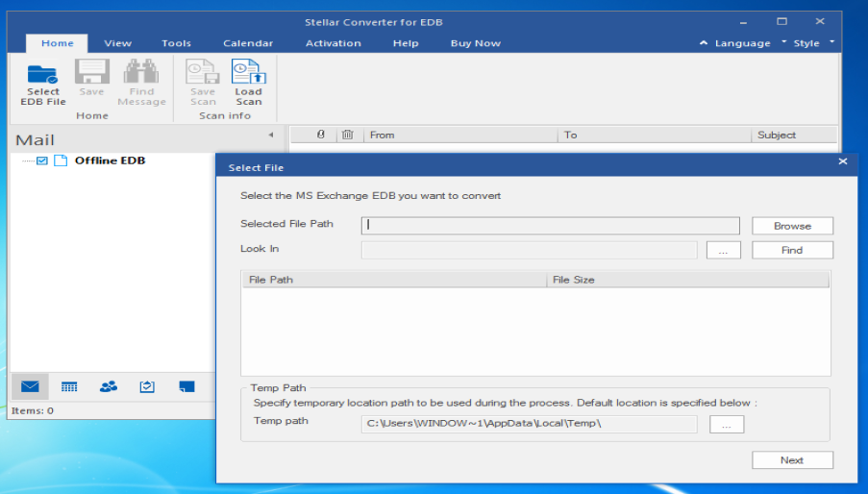Click the File Size column header

pos(688,280)
